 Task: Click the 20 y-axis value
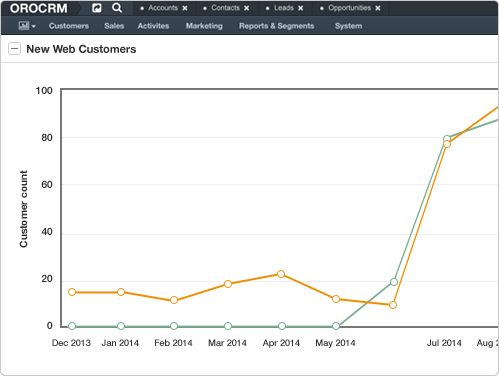click(x=47, y=279)
